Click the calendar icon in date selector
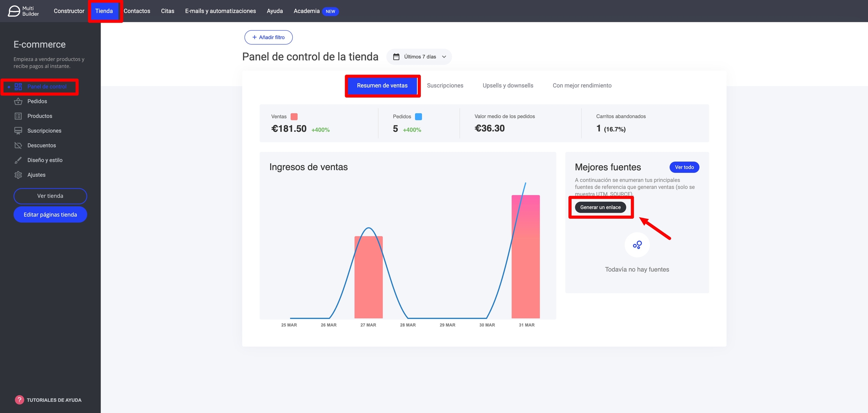 click(396, 57)
